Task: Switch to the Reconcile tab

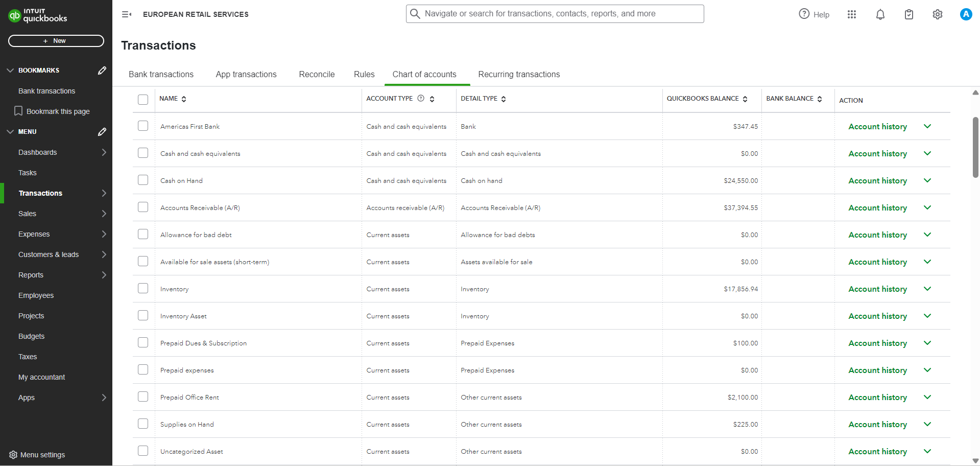Action: click(x=317, y=75)
